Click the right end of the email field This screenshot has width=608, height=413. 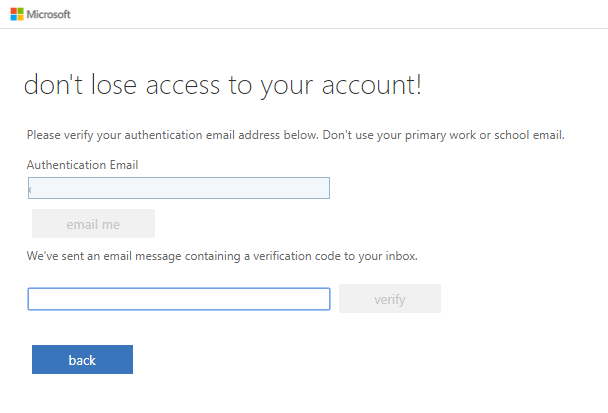[320, 188]
